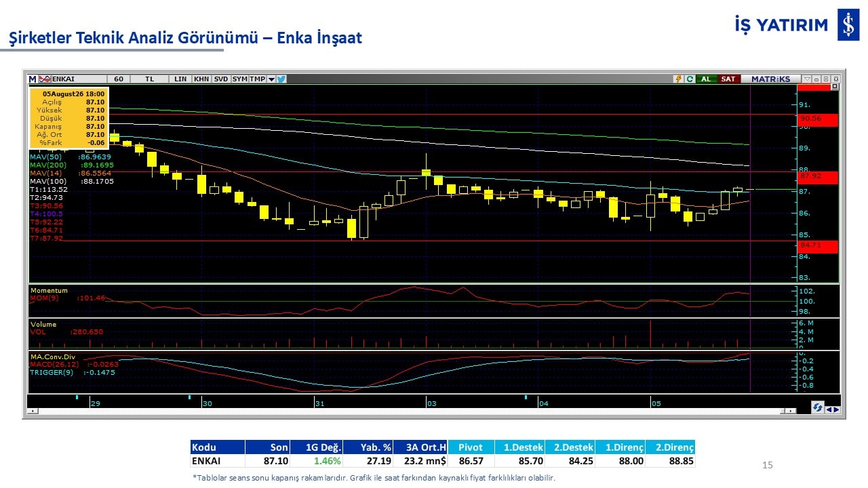Image resolution: width=868 pixels, height=488 pixels.
Task: Select the 60 period button
Action: [119, 79]
